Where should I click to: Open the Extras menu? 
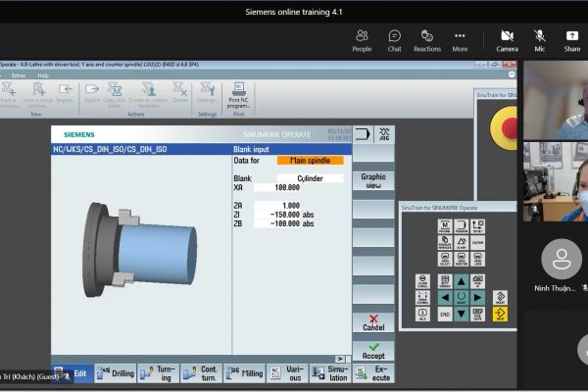pos(18,74)
